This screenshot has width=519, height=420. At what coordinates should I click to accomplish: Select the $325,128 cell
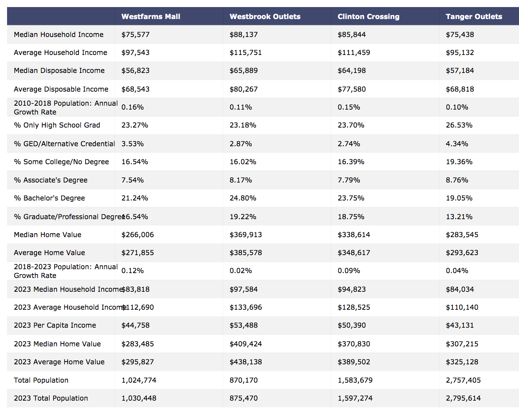click(462, 362)
